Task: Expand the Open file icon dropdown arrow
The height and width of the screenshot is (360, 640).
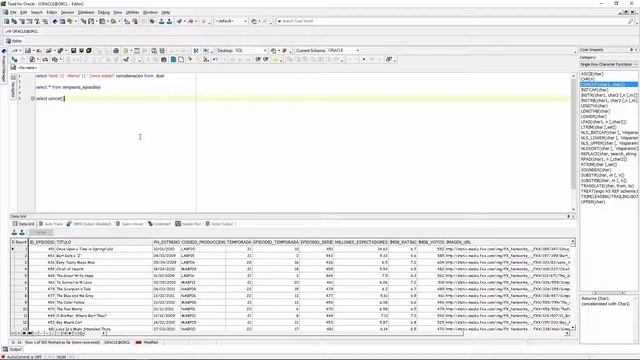Action: [55, 51]
